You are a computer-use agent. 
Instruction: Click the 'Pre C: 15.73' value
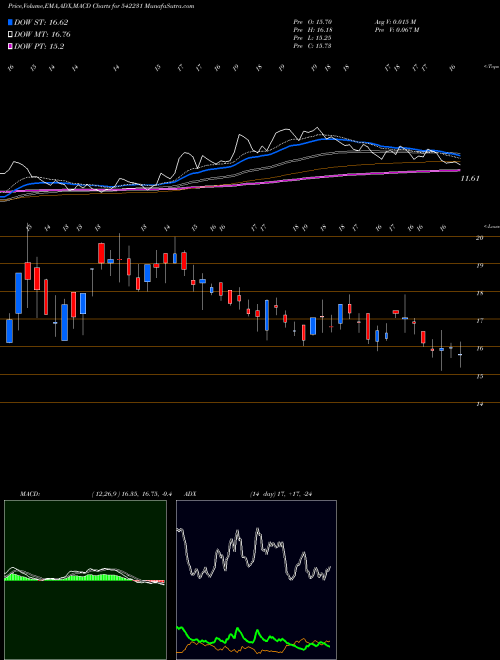pos(313,46)
